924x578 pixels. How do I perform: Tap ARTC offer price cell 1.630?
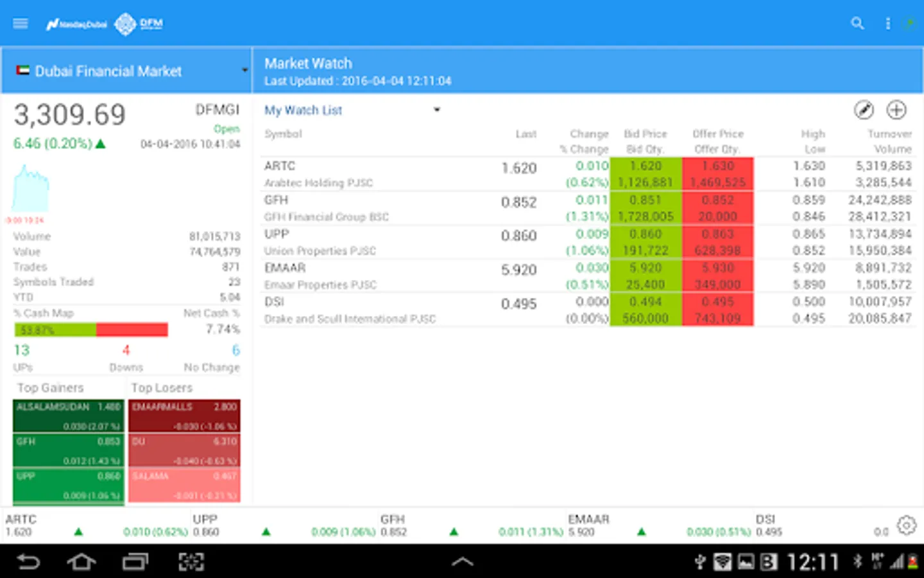pos(718,166)
